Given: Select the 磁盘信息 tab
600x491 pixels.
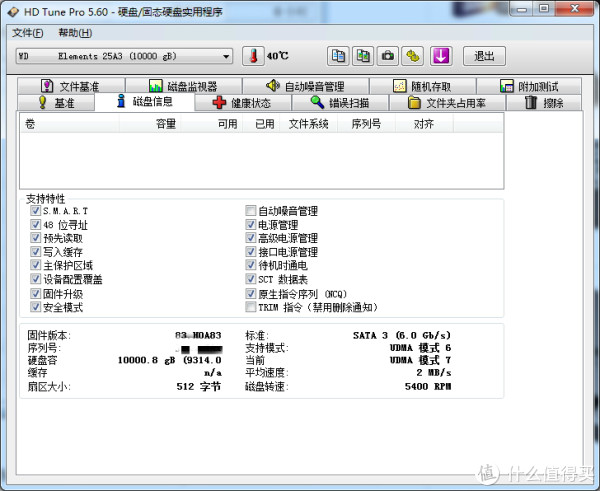Looking at the screenshot, I should click(x=145, y=102).
